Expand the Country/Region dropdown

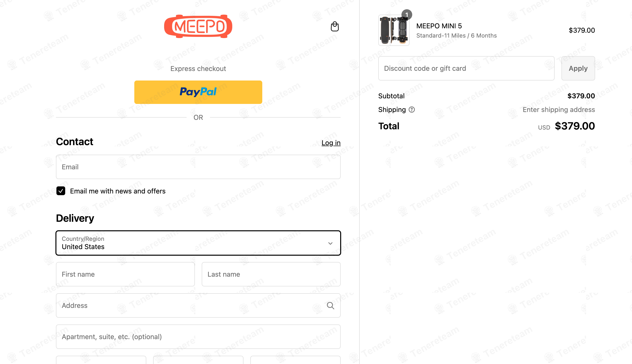[x=198, y=243]
